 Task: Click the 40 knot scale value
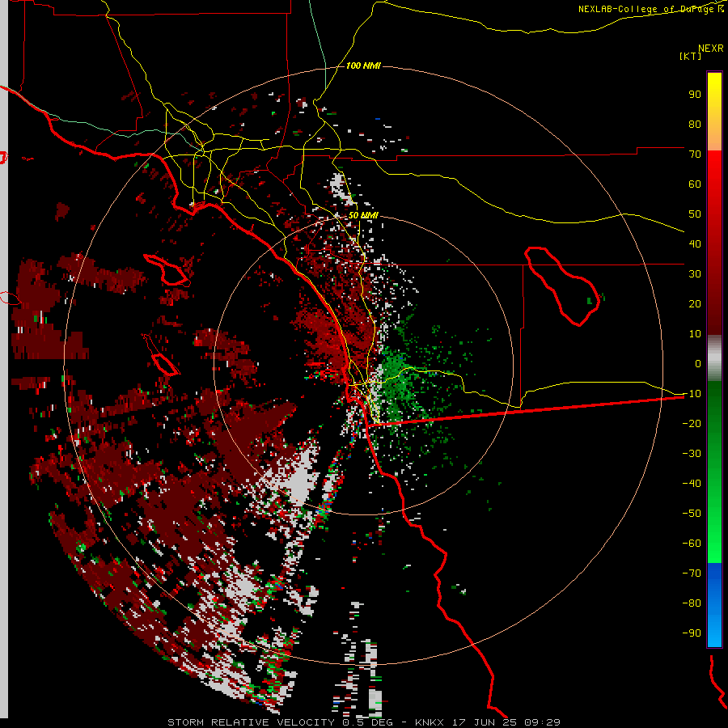[695, 244]
